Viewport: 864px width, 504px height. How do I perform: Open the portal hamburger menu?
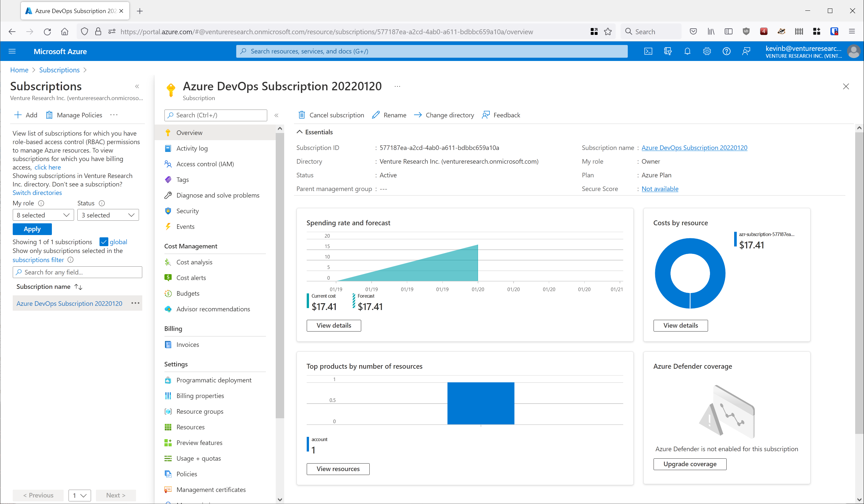coord(12,52)
